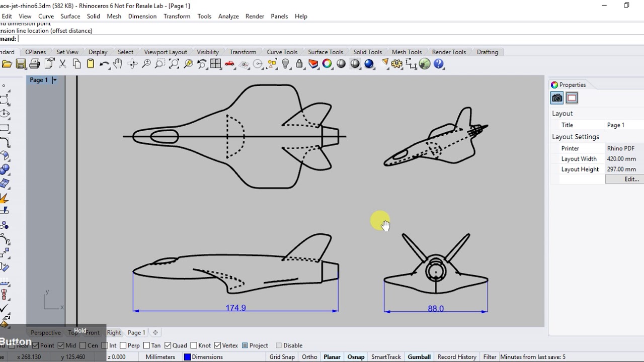The image size is (644, 362).
Task: Click the blue Dimensions layer color swatch
Action: [x=187, y=357]
